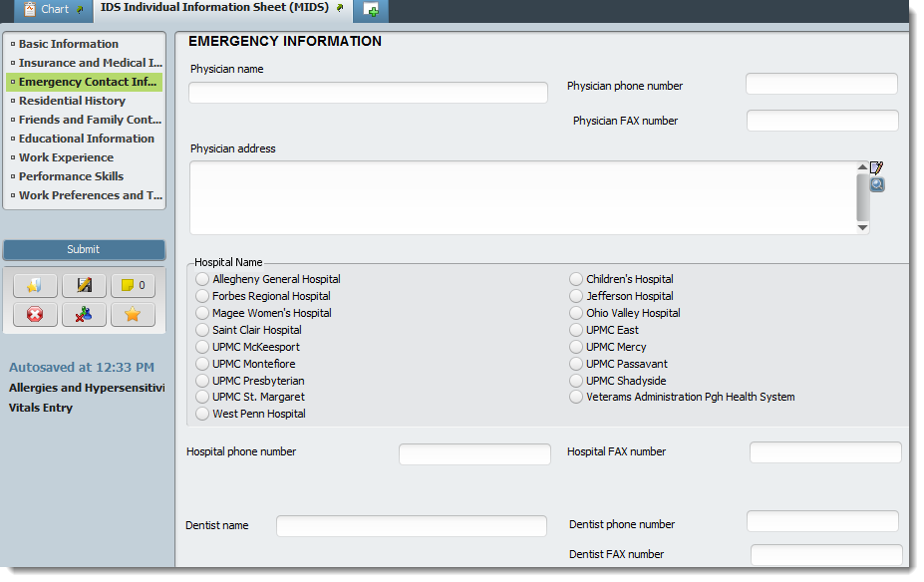
Task: Focus the Physician phone number field
Action: pos(821,84)
